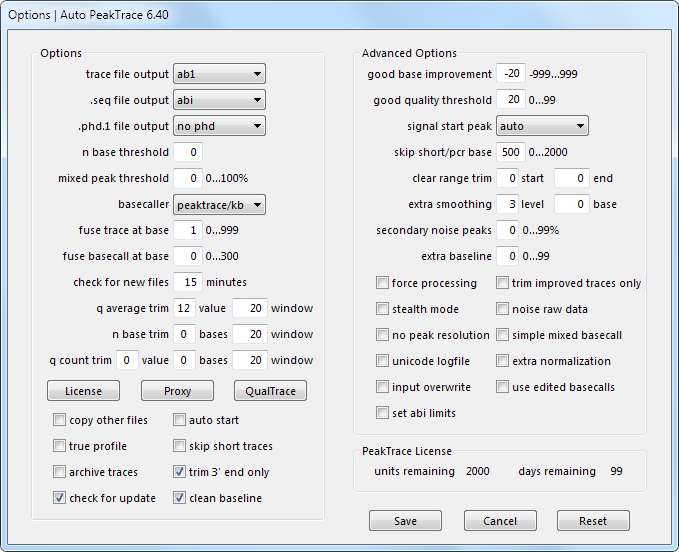Click the check for new files minutes field
Screen dimensions: 679x552
[188, 282]
